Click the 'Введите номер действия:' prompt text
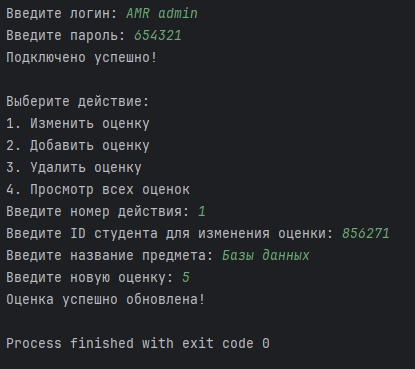 98,211
